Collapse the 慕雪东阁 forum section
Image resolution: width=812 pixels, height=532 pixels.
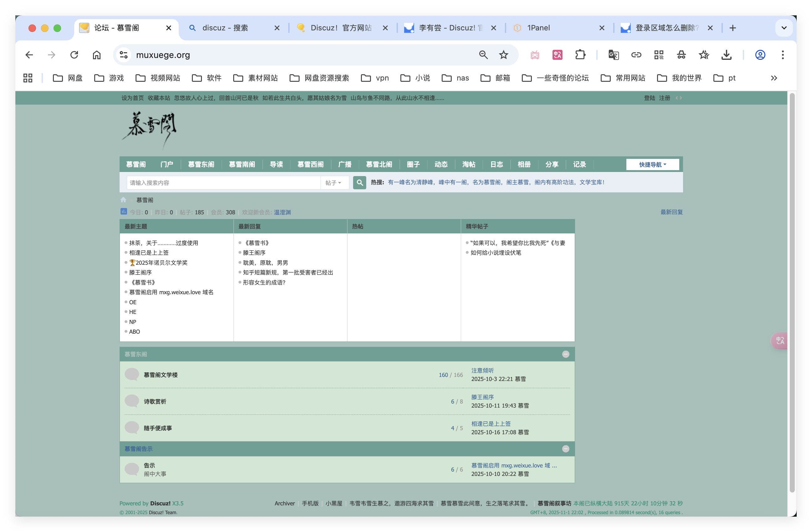point(565,354)
